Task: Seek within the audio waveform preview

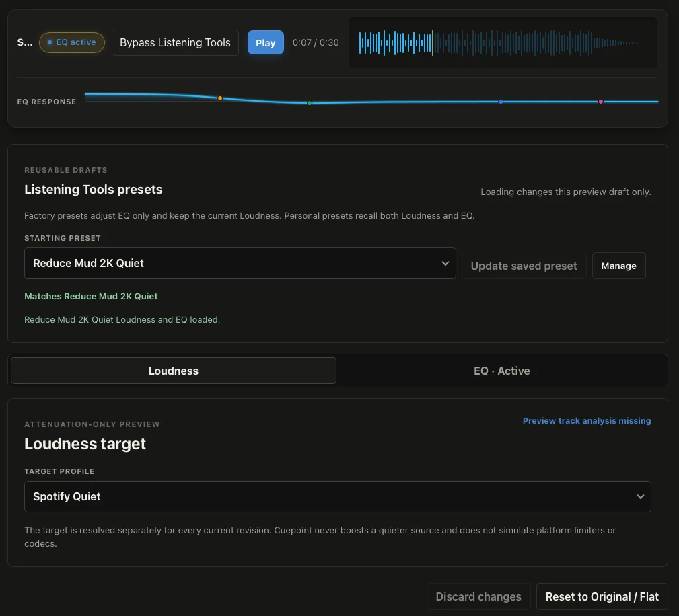Action: pos(503,42)
